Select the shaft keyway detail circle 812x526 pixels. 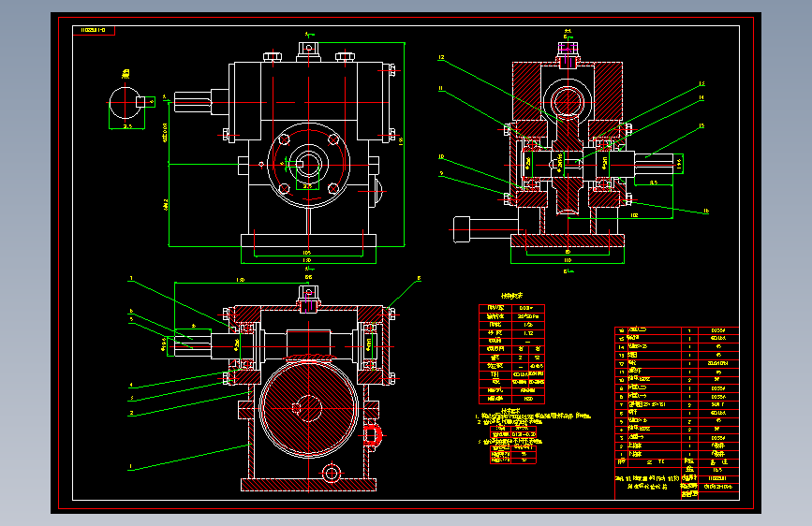(125, 103)
